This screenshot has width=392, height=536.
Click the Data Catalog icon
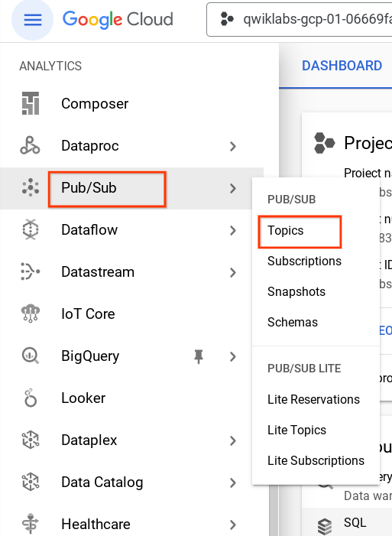click(x=31, y=482)
